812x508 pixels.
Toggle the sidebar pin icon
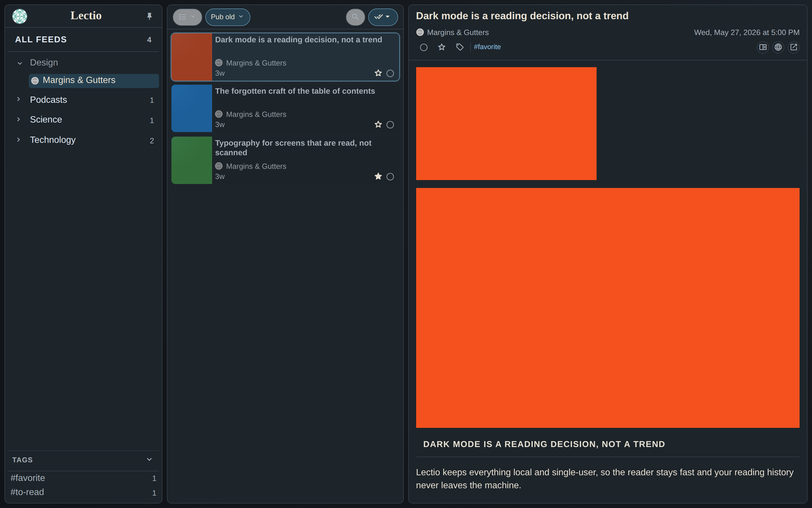pos(149,16)
